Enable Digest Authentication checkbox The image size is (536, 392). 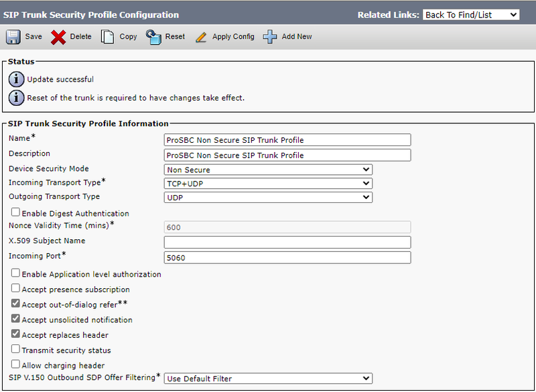(x=15, y=212)
